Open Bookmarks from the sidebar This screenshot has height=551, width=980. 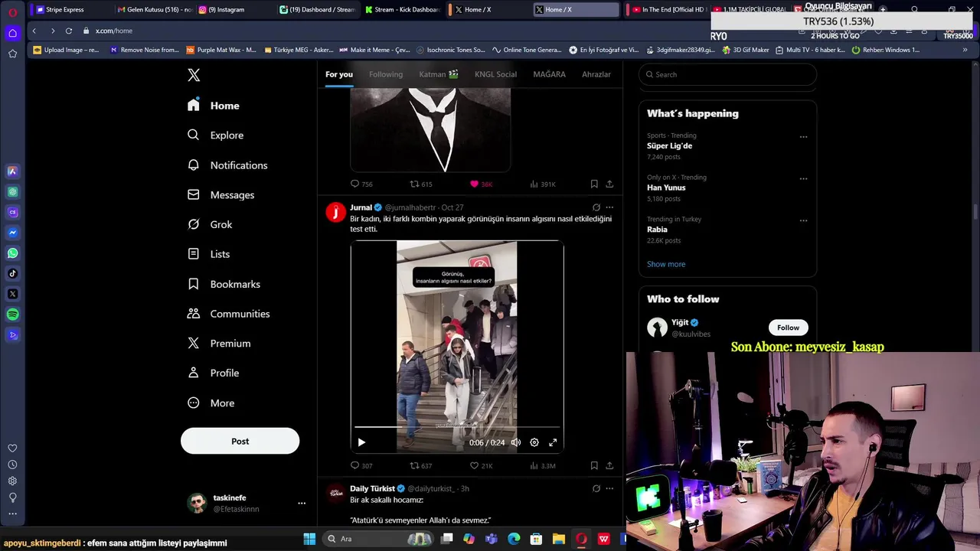[224, 284]
